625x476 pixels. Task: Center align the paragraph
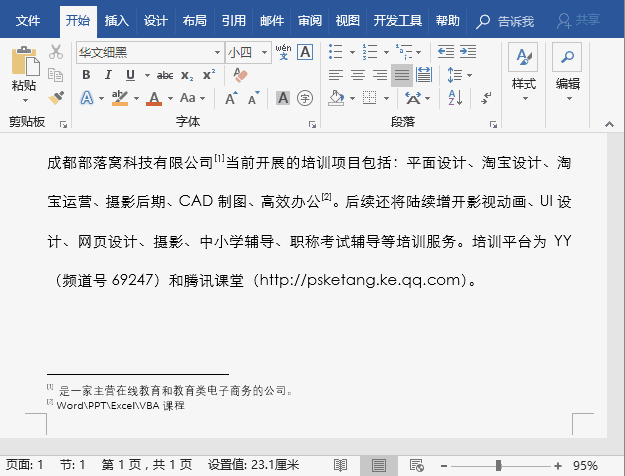click(358, 75)
